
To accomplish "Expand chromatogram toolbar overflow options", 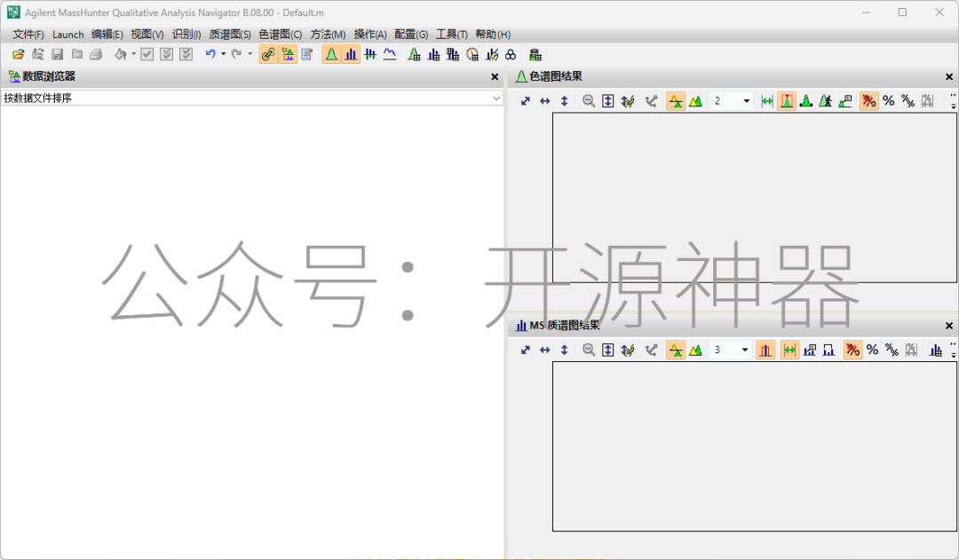I will click(x=953, y=101).
